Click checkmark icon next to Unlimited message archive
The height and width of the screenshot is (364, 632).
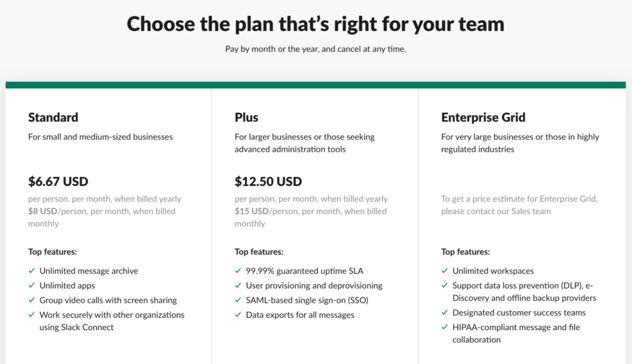[31, 271]
